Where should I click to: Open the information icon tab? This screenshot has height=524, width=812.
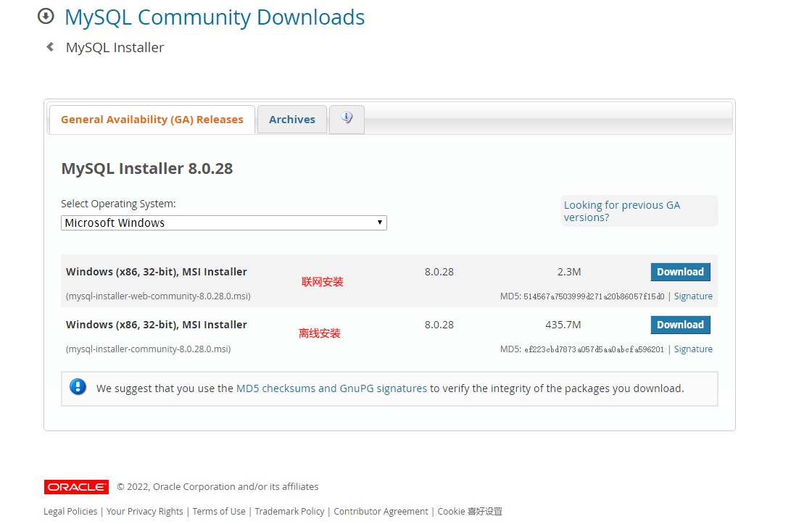(x=347, y=119)
